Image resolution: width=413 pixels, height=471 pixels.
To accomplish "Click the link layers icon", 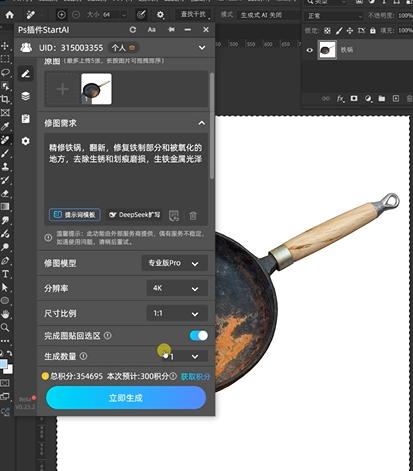I will [326, 98].
